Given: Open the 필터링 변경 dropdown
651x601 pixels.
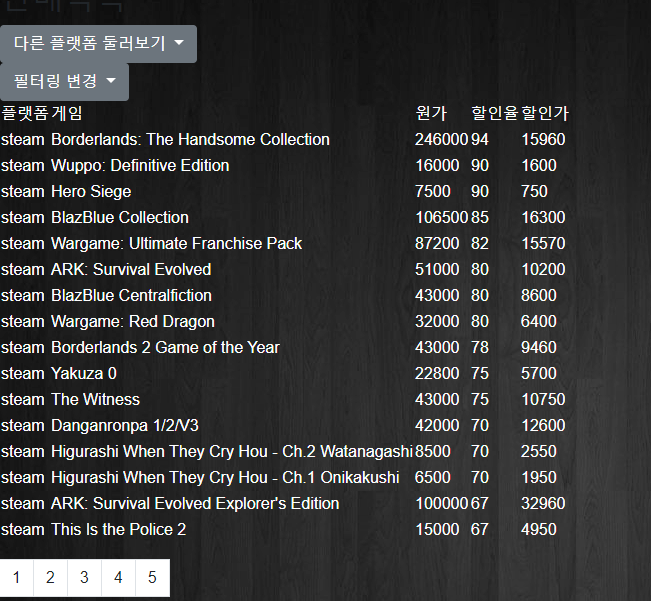Looking at the screenshot, I should 64,81.
